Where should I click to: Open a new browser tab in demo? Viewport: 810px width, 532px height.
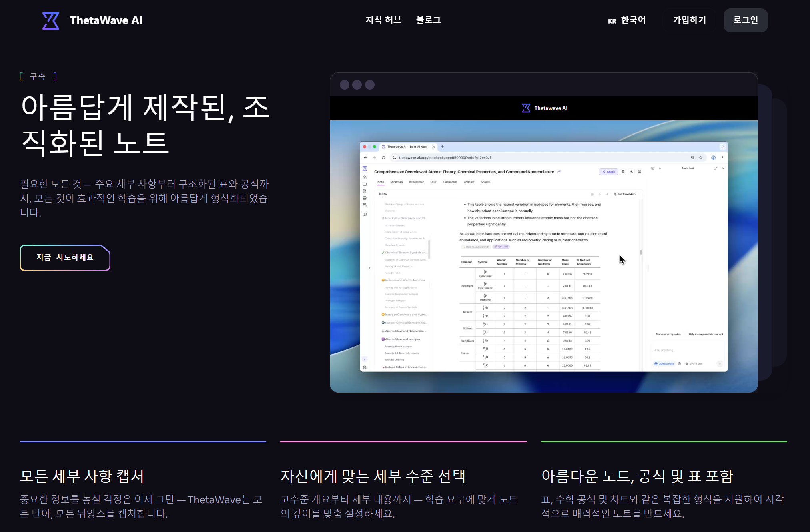tap(443, 147)
